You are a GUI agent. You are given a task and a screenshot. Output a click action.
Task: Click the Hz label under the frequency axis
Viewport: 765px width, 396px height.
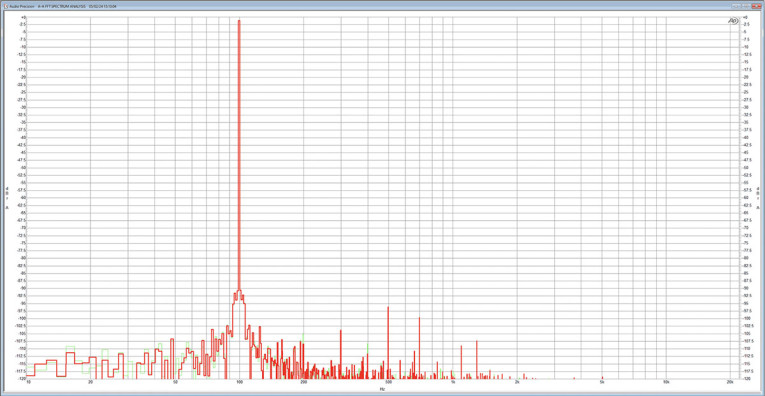[x=382, y=389]
